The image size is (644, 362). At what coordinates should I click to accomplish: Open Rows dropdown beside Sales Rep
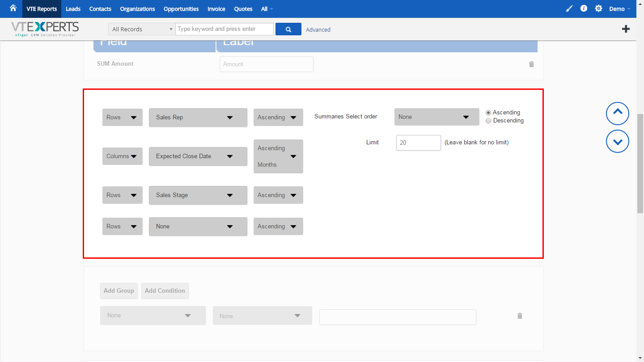click(x=123, y=117)
